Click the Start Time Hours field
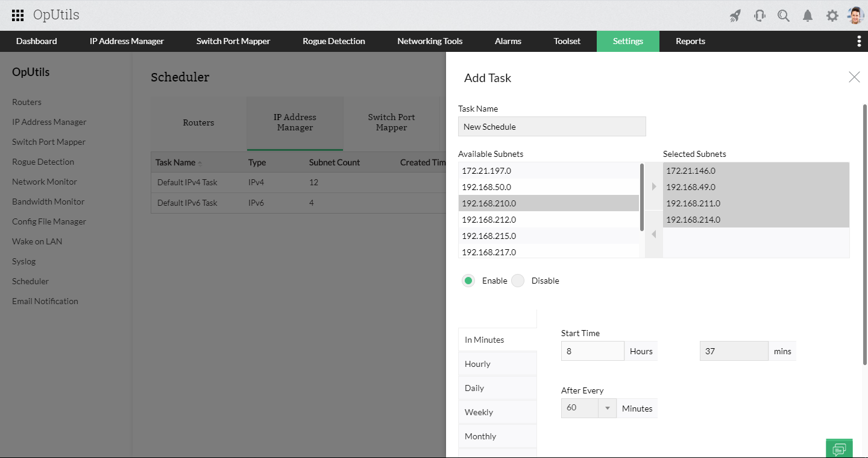This screenshot has height=458, width=868. (593, 351)
